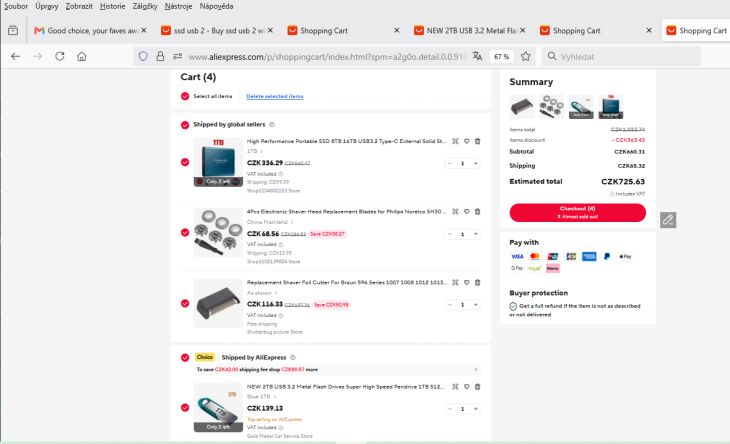Open As shown variant selector for foil cutter
Screen dimensions: 730x444
point(262,293)
